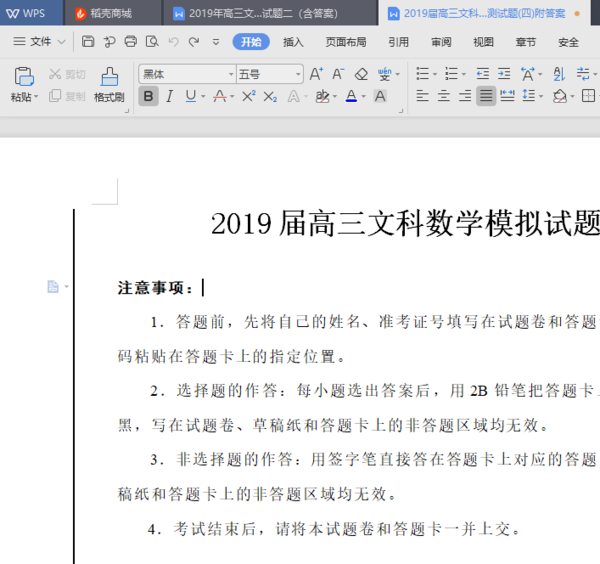Switch to the 页面布局 ribbon tab
The width and height of the screenshot is (600, 564).
tap(346, 42)
